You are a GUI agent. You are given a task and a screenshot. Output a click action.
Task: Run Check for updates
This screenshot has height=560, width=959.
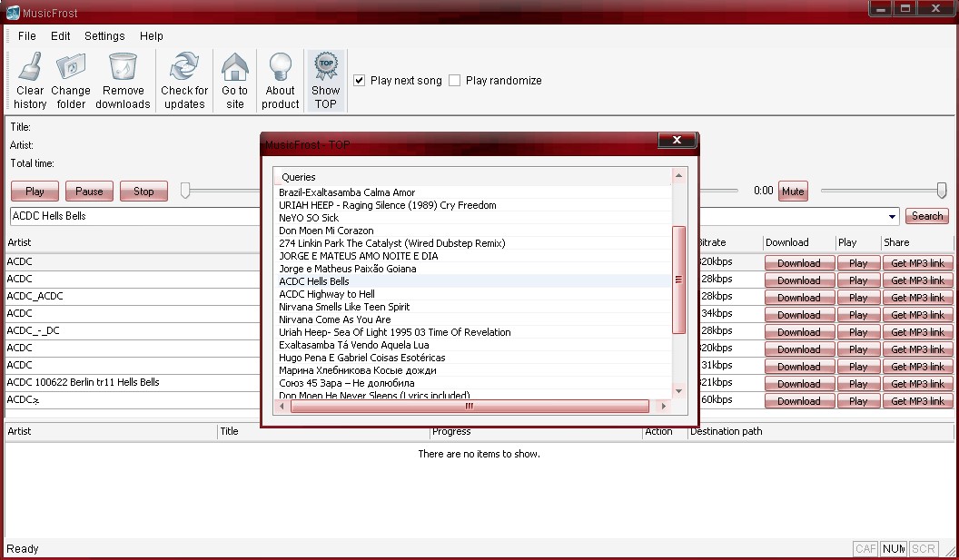coord(184,82)
